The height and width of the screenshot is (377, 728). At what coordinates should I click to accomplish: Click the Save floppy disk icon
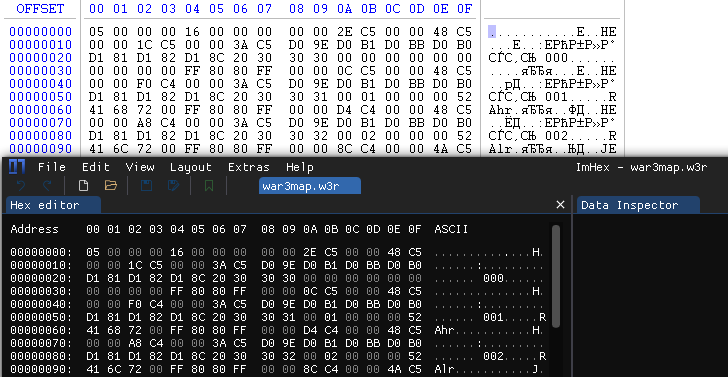pos(146,186)
